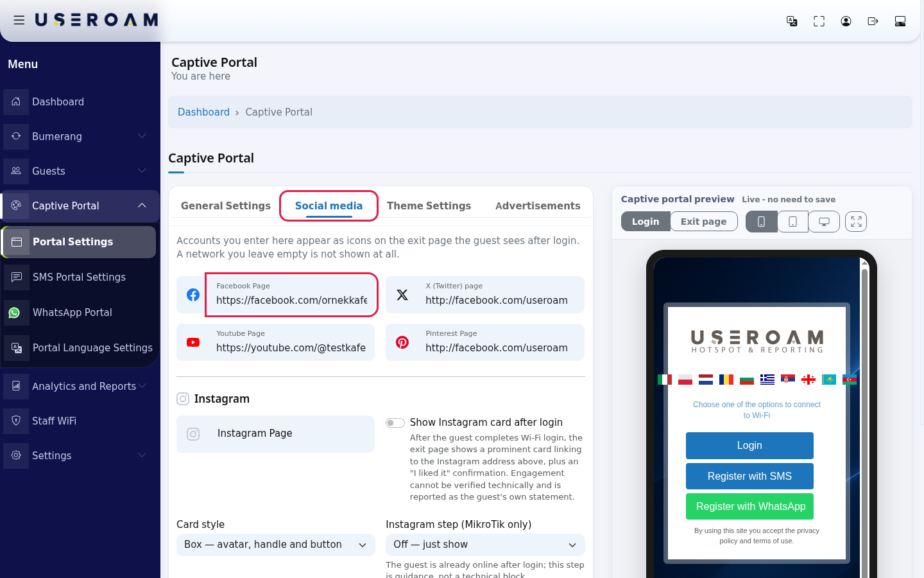Focus the Instagram Page input field
This screenshot has height=578, width=924.
point(292,434)
